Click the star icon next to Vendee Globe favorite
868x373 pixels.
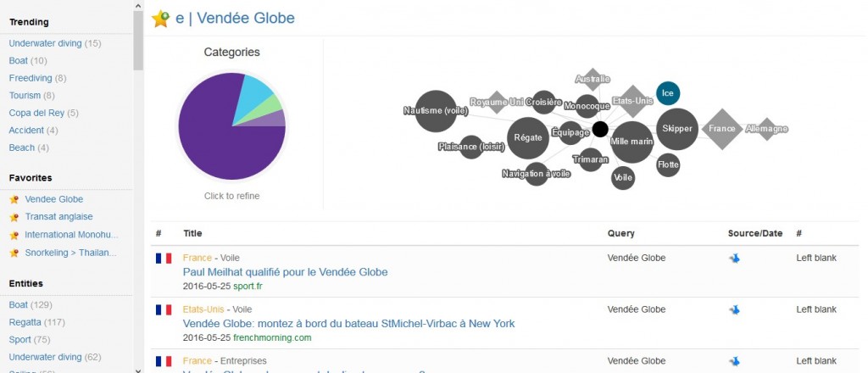pos(14,200)
